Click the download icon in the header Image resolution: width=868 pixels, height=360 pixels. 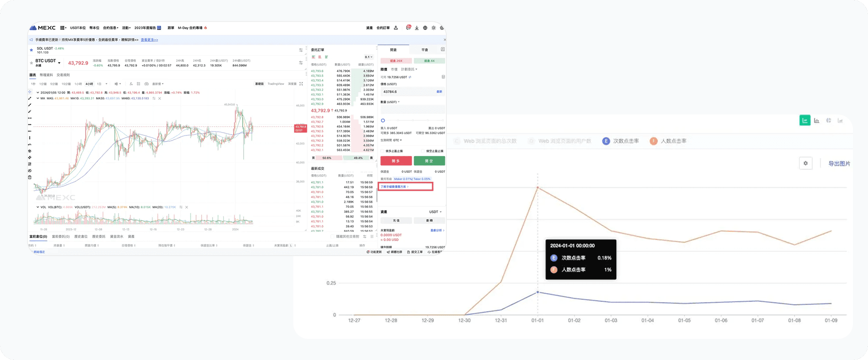[x=417, y=28]
